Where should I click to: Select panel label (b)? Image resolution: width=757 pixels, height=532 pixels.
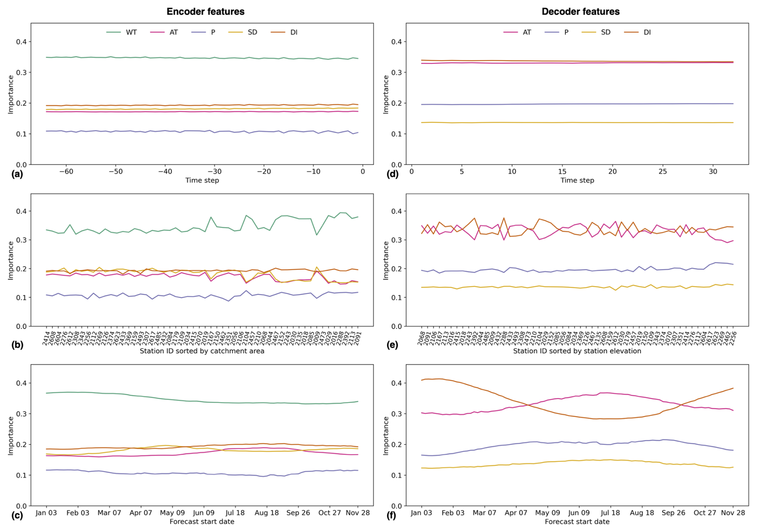coord(17,345)
